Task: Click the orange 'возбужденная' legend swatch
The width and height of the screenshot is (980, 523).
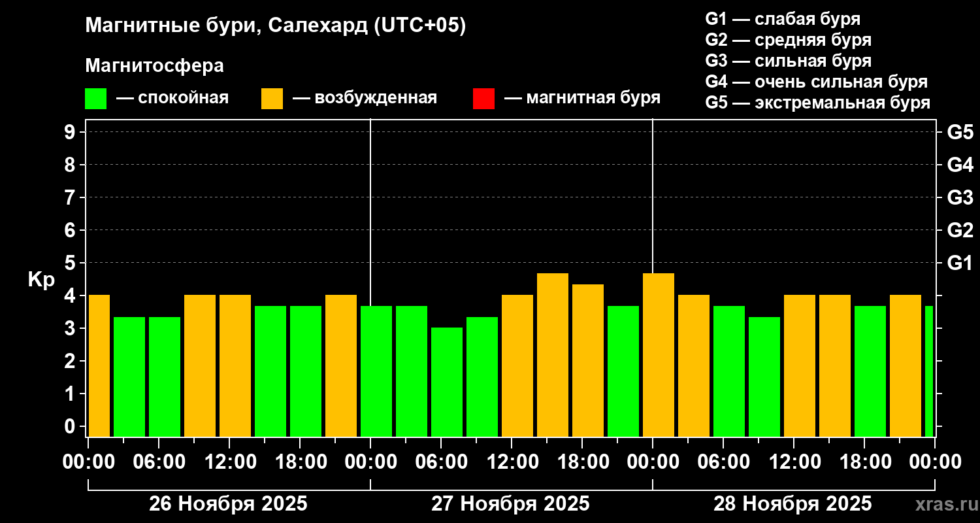Action: [272, 99]
